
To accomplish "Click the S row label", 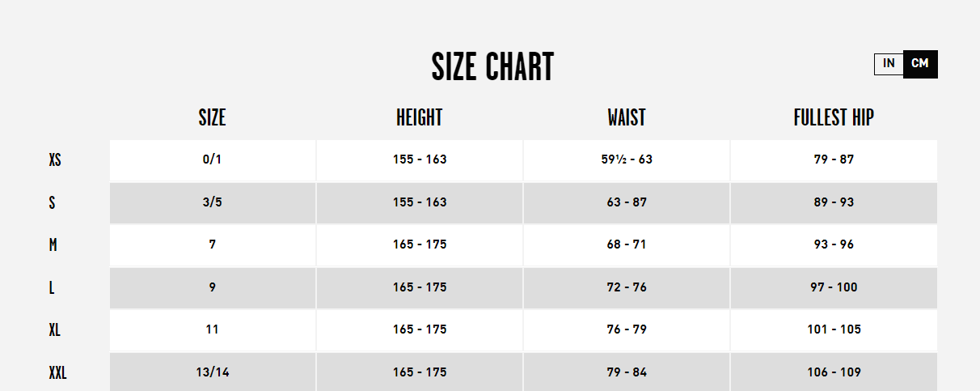I will coord(52,202).
